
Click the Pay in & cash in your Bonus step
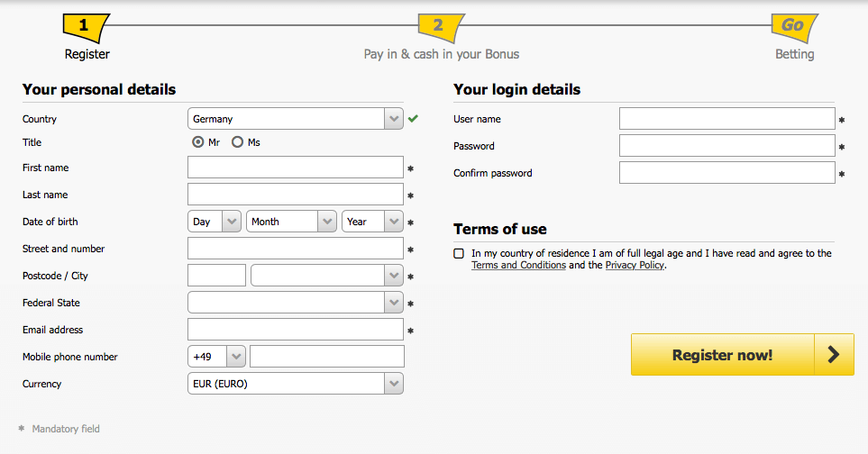(441, 54)
